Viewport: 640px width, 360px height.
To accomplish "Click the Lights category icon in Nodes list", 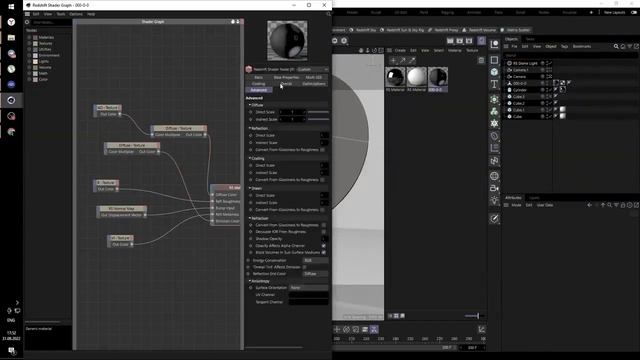I will 35,61.
